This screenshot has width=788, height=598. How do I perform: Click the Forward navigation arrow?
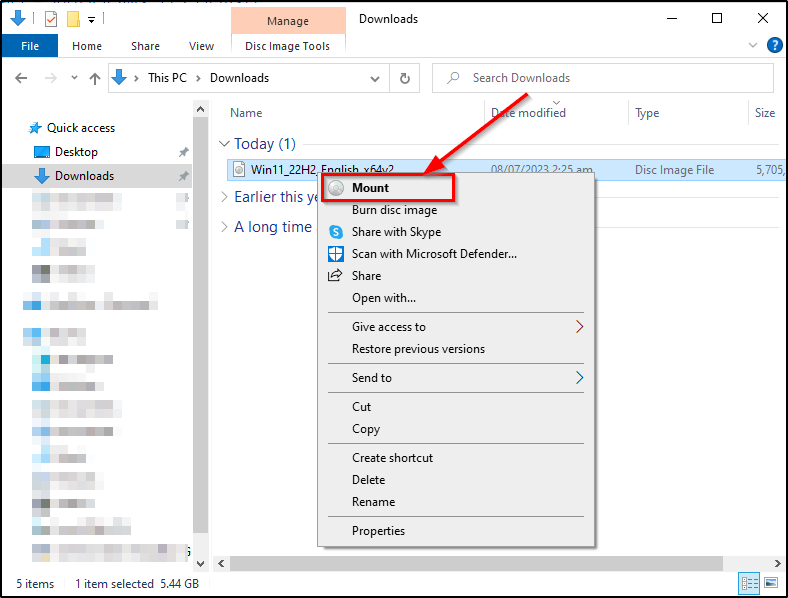coord(51,78)
